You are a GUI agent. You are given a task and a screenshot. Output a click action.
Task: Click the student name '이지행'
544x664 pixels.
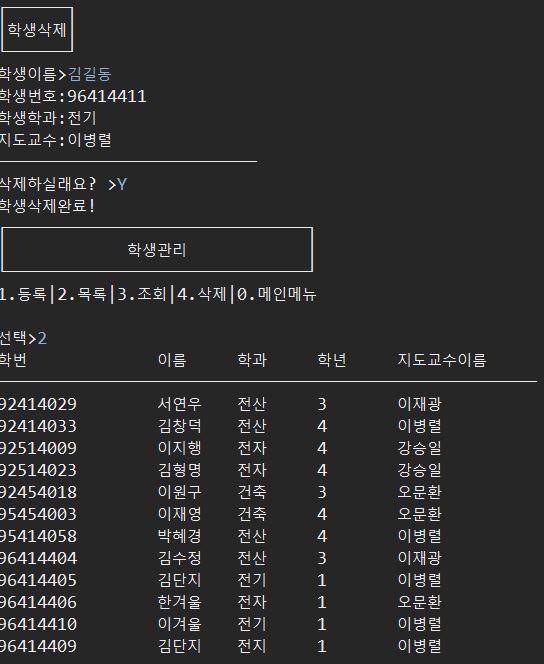(179, 448)
